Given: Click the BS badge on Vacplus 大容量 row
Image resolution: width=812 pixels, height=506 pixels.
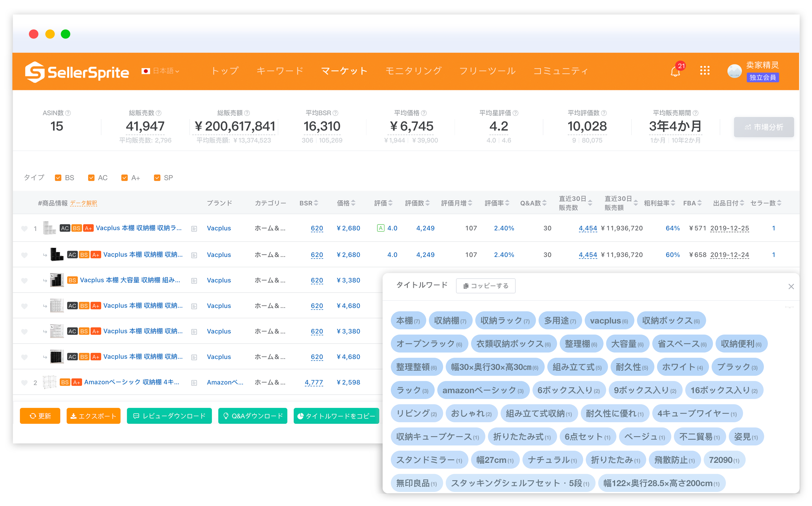Looking at the screenshot, I should 72,280.
